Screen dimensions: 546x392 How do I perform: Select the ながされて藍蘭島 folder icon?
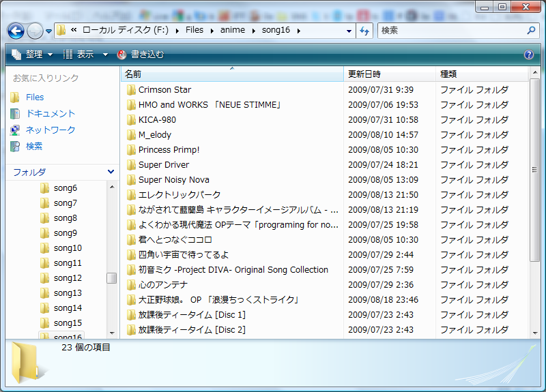pyautogui.click(x=131, y=210)
